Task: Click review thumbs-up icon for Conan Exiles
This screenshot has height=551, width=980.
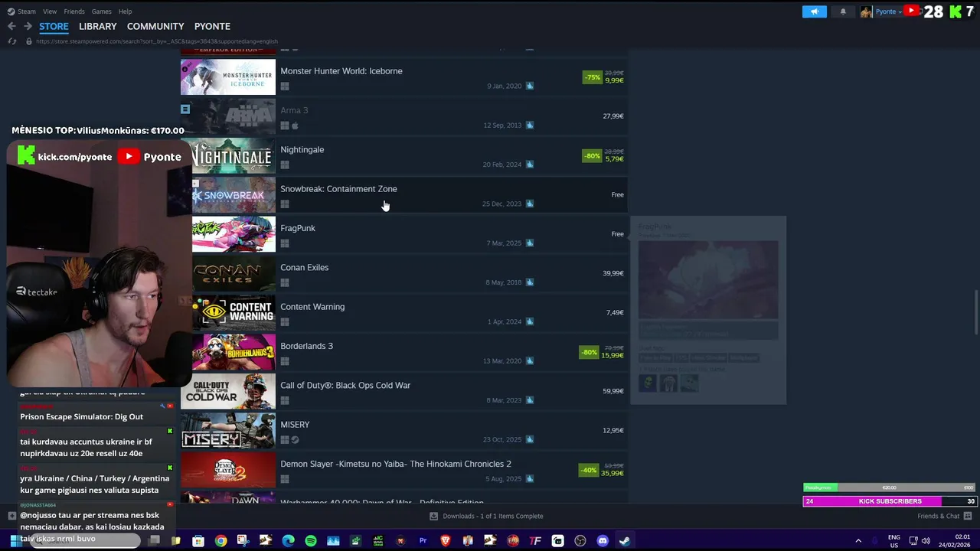Action: [529, 282]
